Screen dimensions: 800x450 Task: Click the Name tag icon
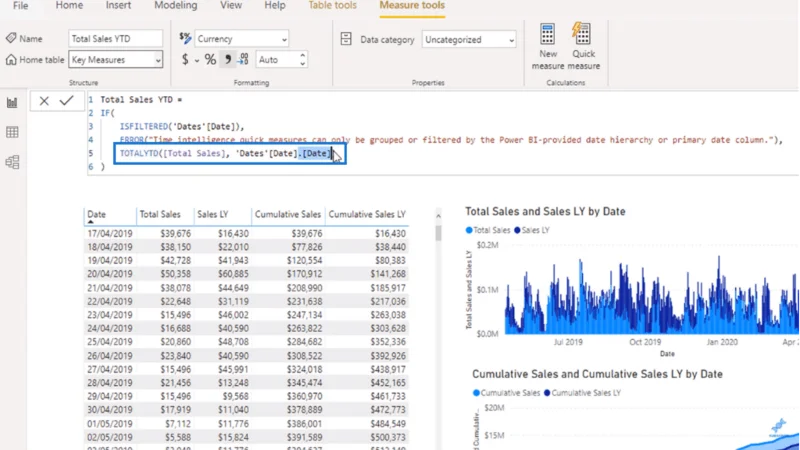click(11, 38)
